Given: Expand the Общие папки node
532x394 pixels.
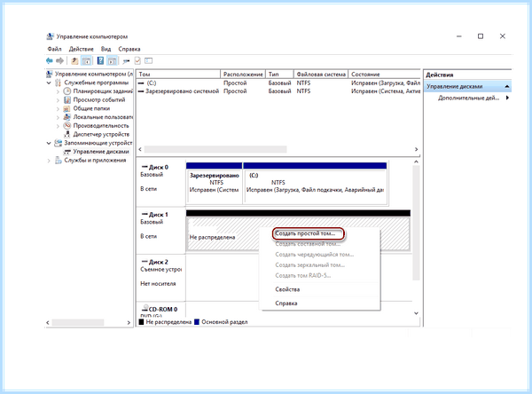Looking at the screenshot, I should 58,108.
